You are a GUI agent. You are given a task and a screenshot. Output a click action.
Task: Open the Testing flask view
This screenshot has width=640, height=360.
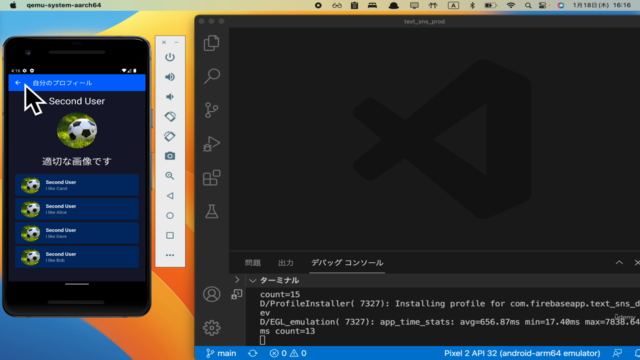(x=211, y=211)
